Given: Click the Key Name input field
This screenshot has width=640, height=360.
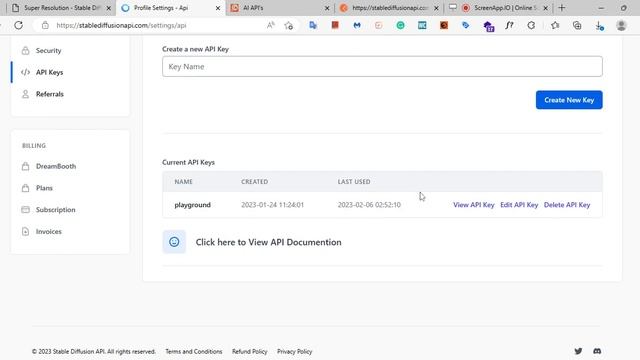Looking at the screenshot, I should pyautogui.click(x=382, y=67).
